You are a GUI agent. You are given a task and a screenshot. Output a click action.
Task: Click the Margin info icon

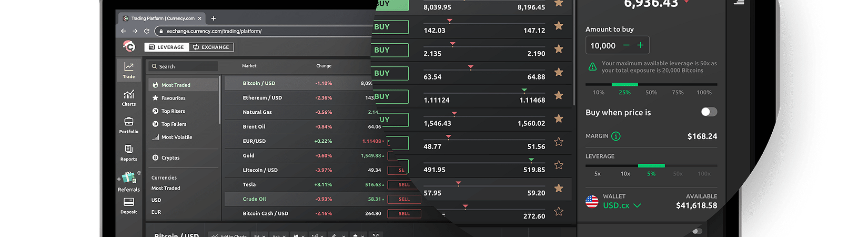[x=616, y=136]
